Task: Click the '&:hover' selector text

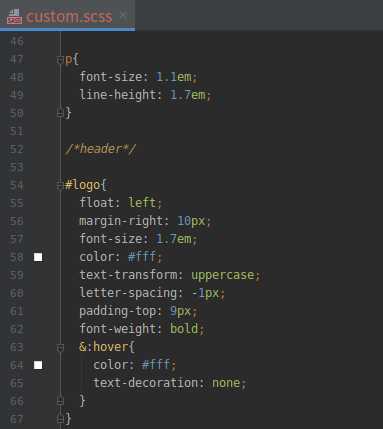Action: tap(104, 347)
